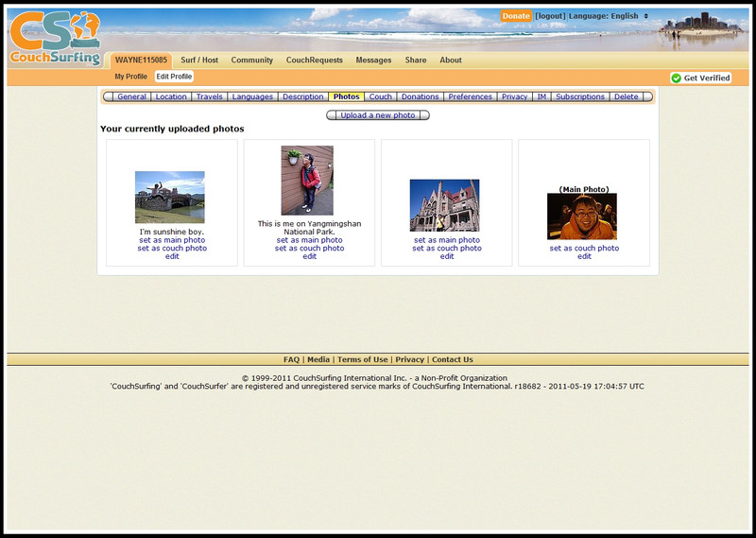Viewport: 756px width, 538px height.
Task: Open the Media footer link
Action: (x=318, y=359)
